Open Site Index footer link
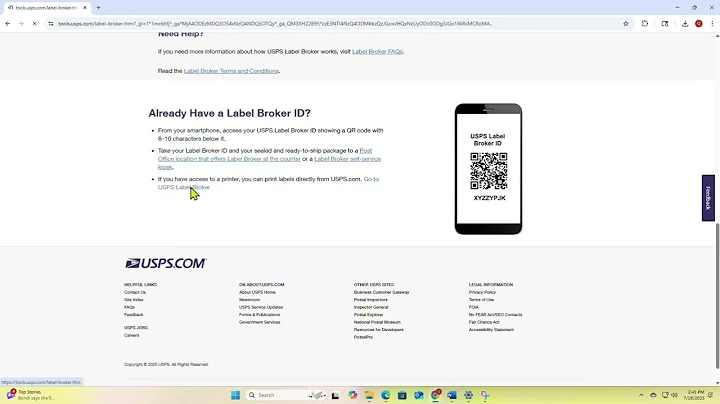Image resolution: width=720 pixels, height=404 pixels. coord(134,299)
